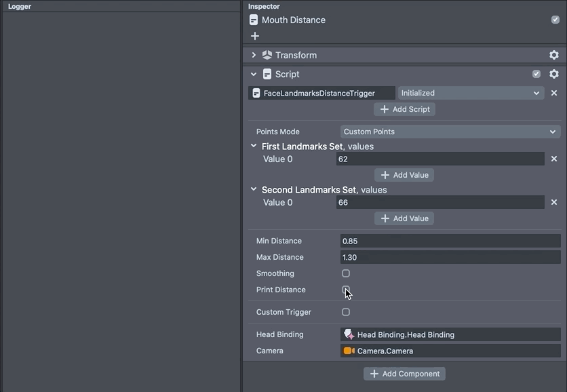Delete Value 0 from First Landmarks Set
Image resolution: width=567 pixels, height=392 pixels.
[x=553, y=159]
